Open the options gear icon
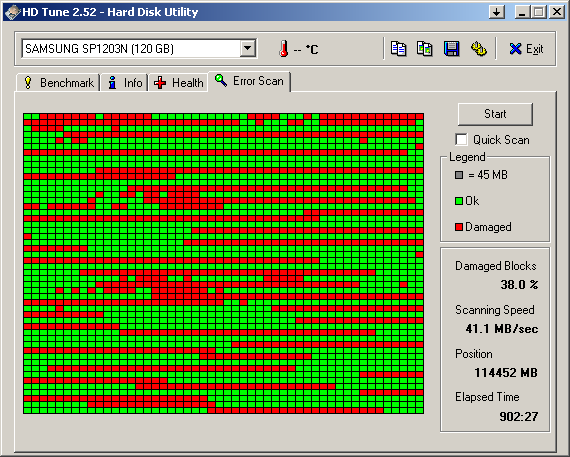The image size is (570, 457). point(478,49)
